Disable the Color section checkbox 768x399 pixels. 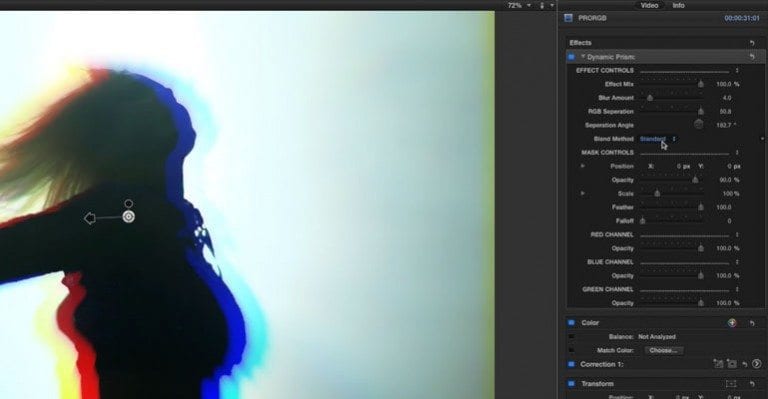point(571,323)
